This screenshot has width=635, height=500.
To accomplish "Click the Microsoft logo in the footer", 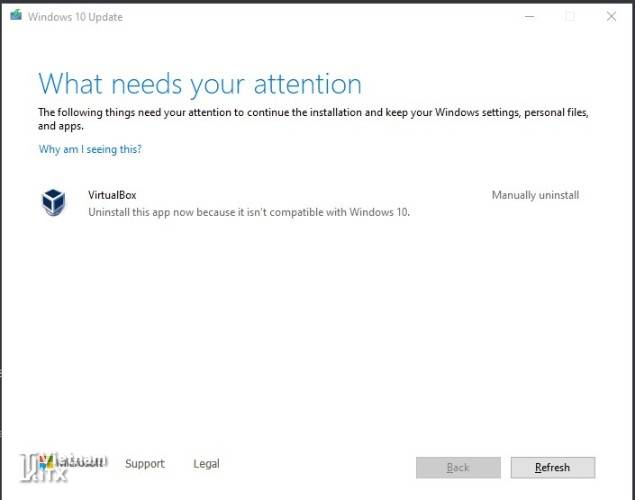I will (44, 464).
